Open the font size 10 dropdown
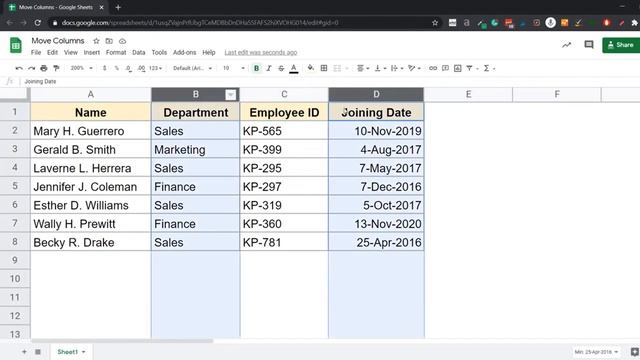Image resolution: width=640 pixels, height=360 pixels. coord(234,68)
